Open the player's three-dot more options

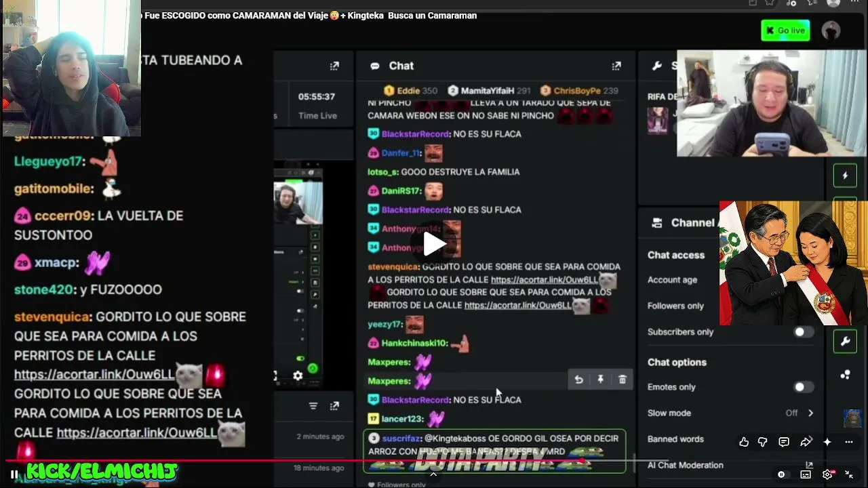click(849, 442)
